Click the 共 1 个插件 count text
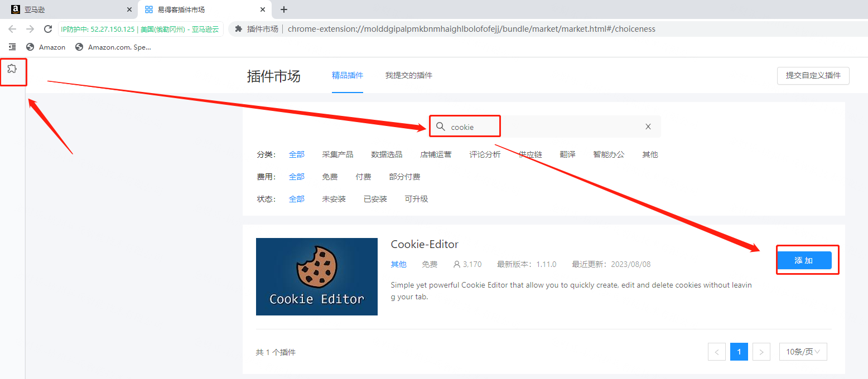Viewport: 868px width, 379px height. pos(276,352)
